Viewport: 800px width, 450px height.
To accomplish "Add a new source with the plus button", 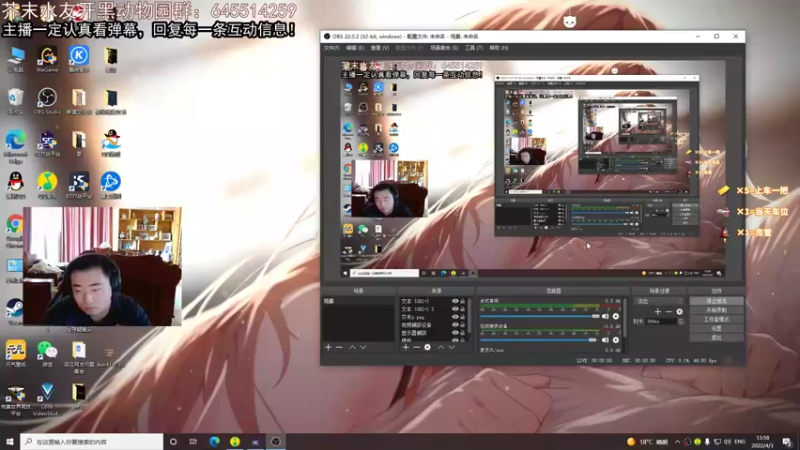I will tap(406, 347).
